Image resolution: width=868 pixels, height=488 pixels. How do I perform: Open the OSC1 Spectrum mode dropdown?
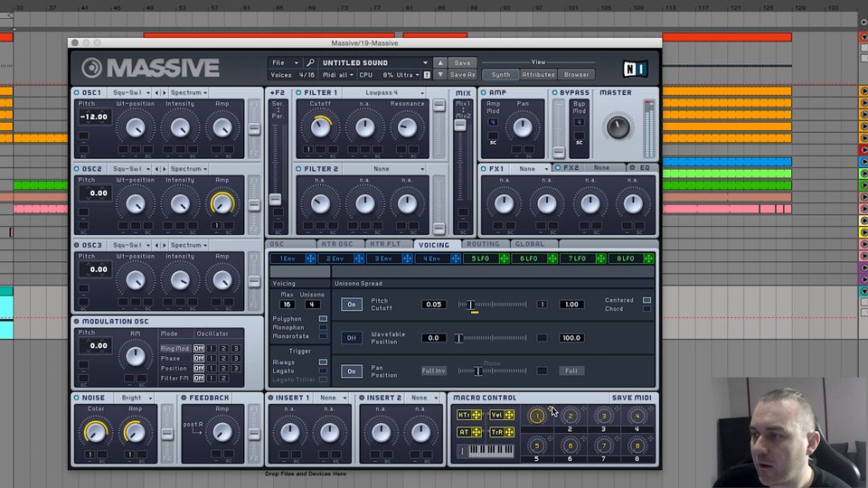[189, 92]
